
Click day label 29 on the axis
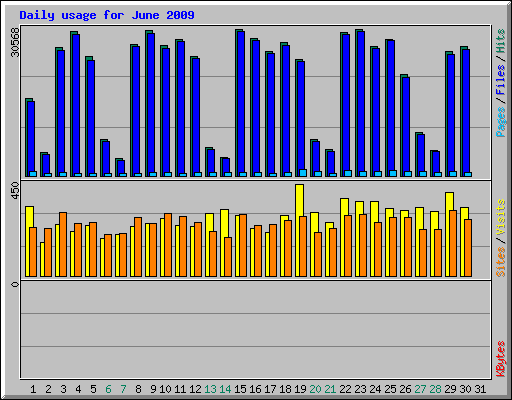[x=450, y=389]
